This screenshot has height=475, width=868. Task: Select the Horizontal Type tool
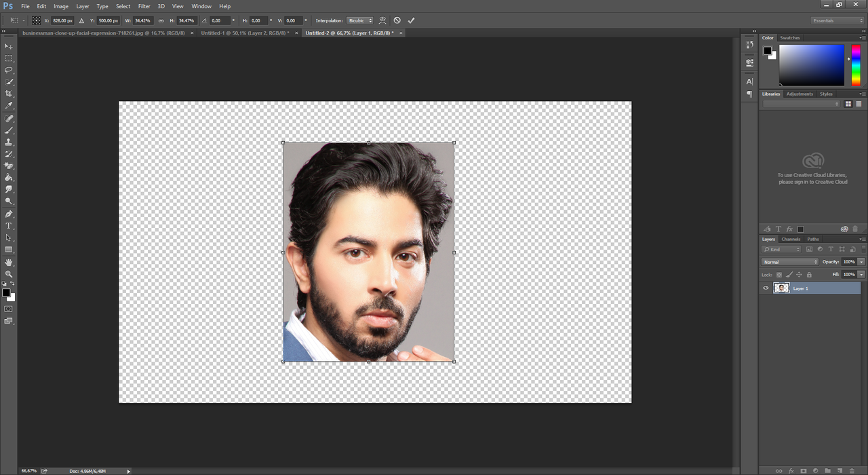pyautogui.click(x=9, y=225)
